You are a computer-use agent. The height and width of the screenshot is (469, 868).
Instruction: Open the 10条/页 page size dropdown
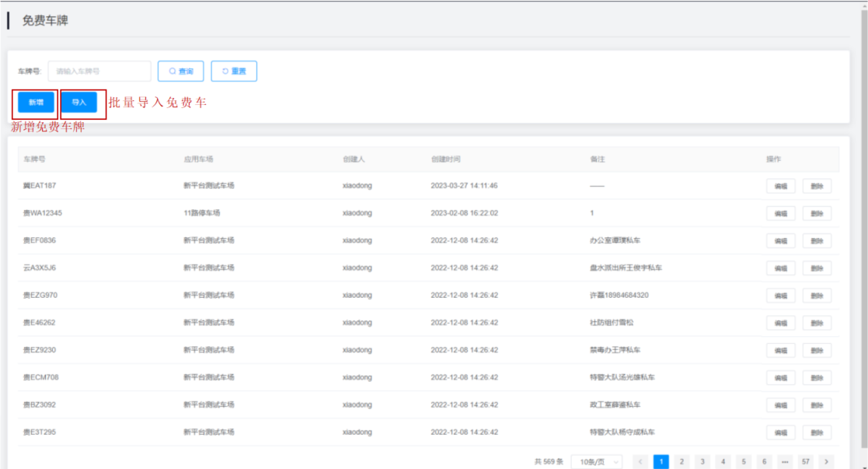(x=596, y=462)
